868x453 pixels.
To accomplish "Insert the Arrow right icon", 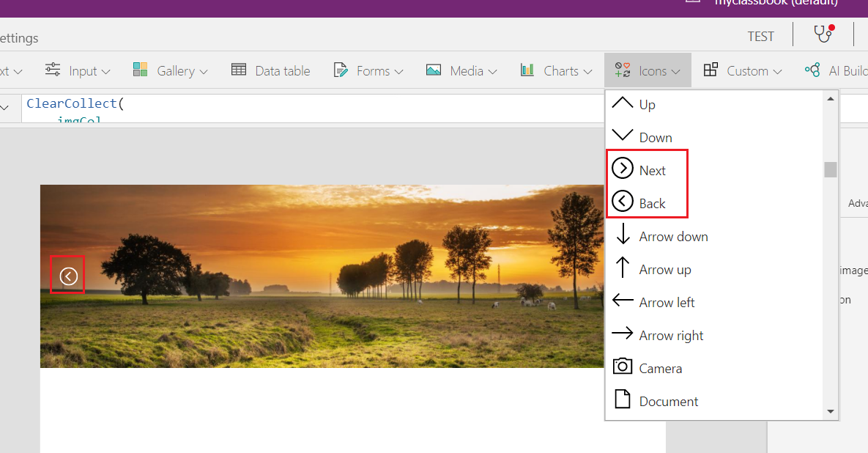I will coord(671,334).
